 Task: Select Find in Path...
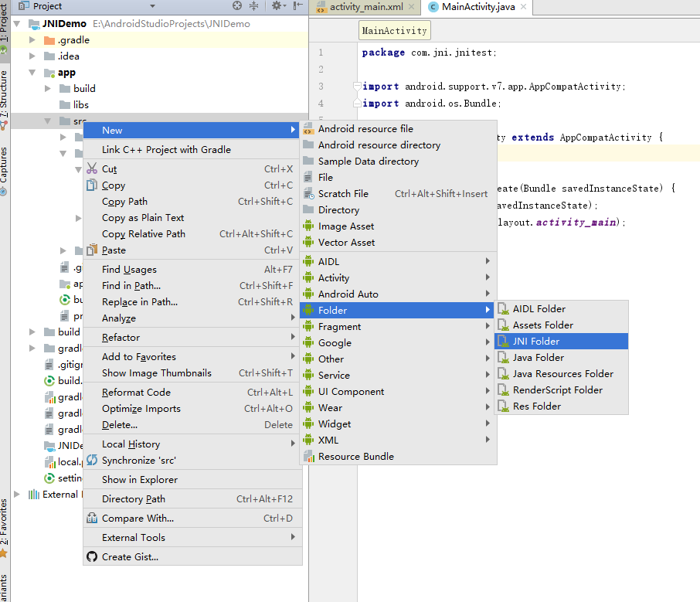[x=191, y=286]
